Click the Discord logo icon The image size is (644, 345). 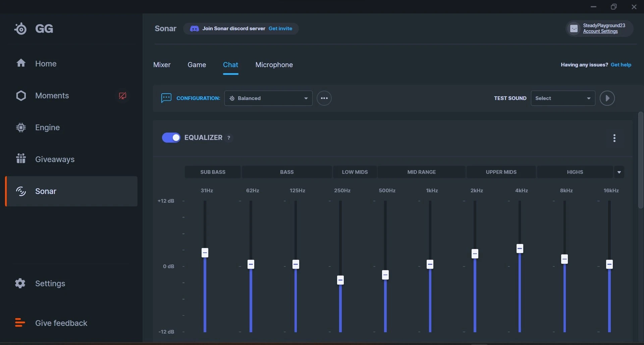194,29
